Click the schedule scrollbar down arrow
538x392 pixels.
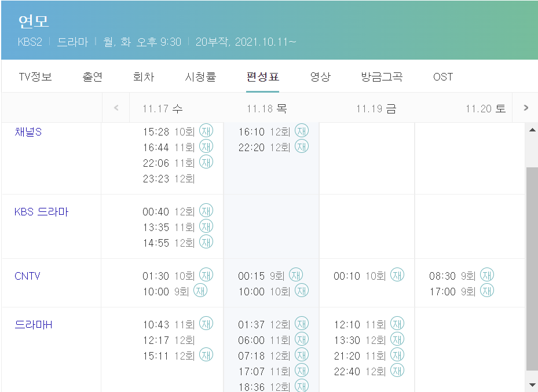pyautogui.click(x=532, y=385)
